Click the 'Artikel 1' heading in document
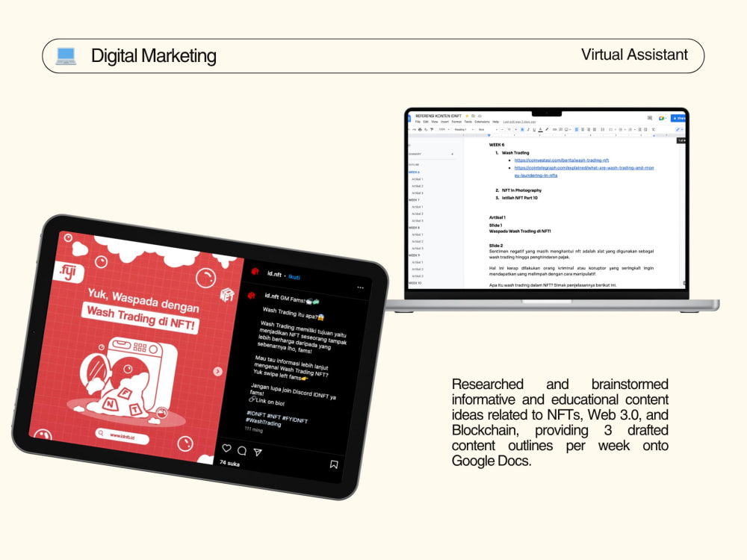747x560 pixels. click(x=498, y=217)
